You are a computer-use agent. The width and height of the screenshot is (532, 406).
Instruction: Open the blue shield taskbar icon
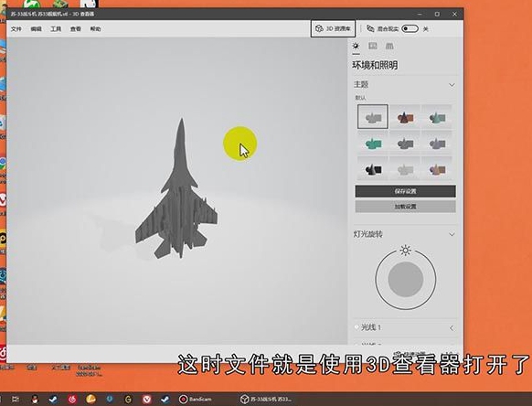click(x=110, y=400)
